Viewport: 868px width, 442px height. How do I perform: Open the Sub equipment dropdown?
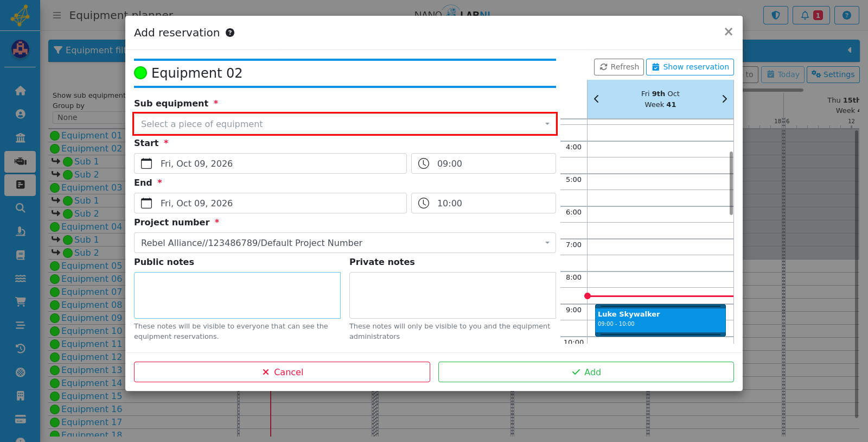click(345, 124)
